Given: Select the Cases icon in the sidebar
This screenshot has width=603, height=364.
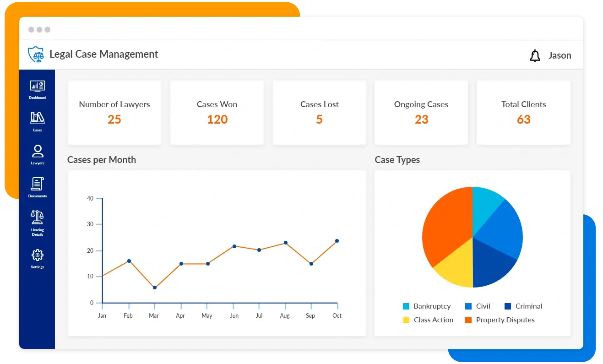Looking at the screenshot, I should pyautogui.click(x=37, y=120).
